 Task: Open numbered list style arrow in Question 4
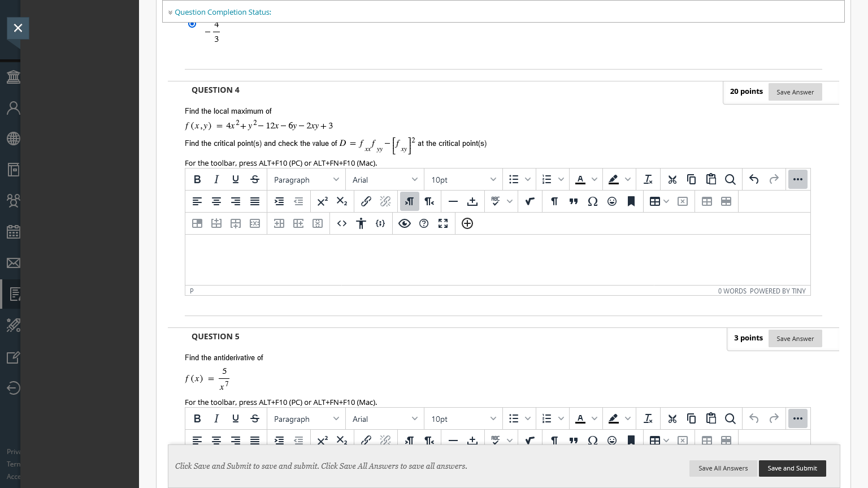561,180
